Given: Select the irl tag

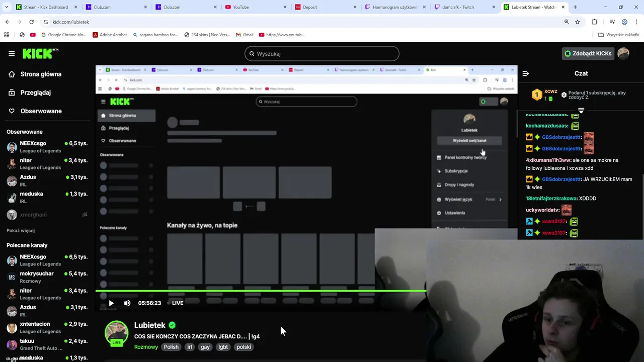Looking at the screenshot, I should tap(190, 347).
